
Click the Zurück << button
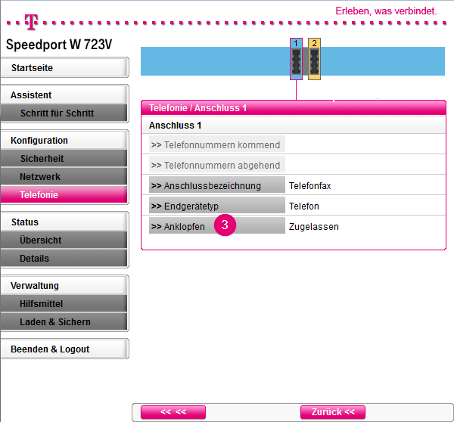(333, 412)
